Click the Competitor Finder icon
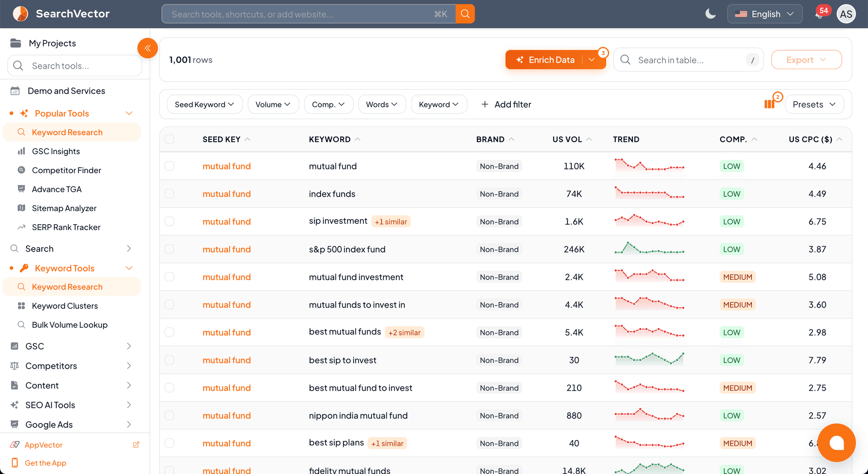This screenshot has width=868, height=474. pyautogui.click(x=21, y=170)
